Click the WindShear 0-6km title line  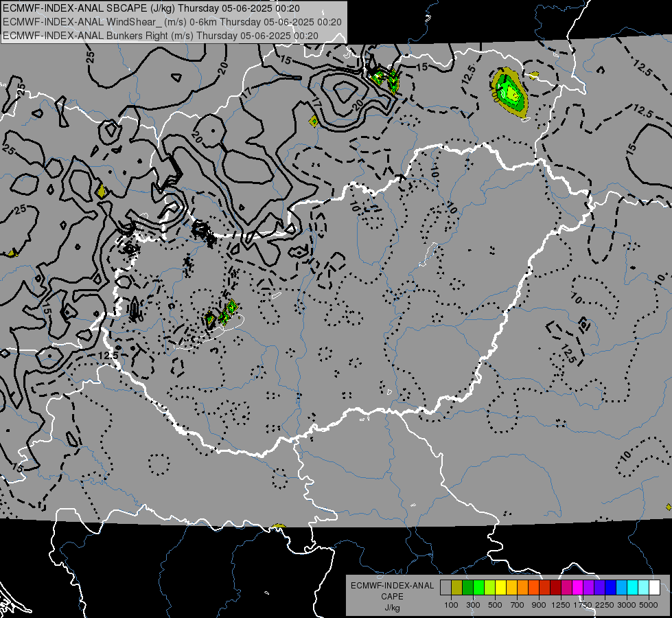(172, 22)
